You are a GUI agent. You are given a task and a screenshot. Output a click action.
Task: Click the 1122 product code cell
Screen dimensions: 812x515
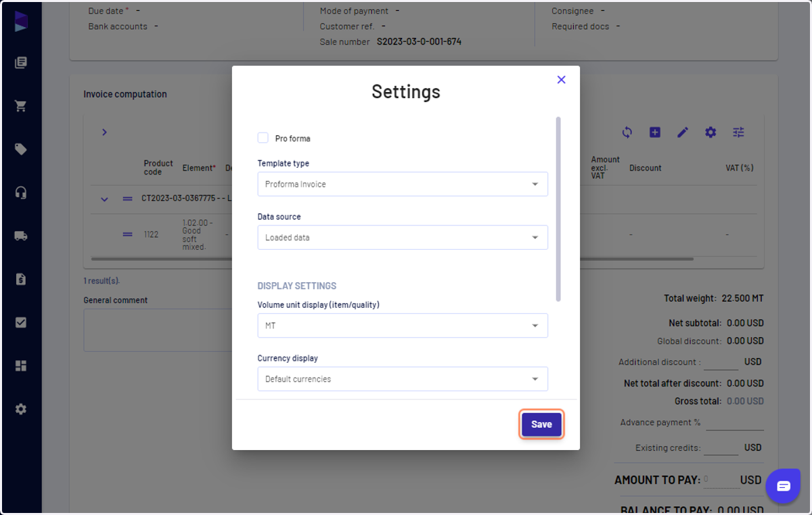[151, 235]
